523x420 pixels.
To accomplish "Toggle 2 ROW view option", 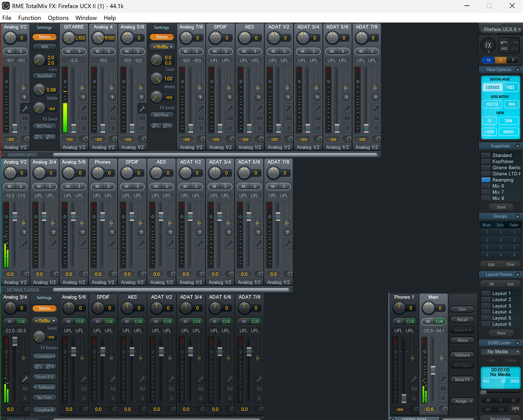I will 489,132.
